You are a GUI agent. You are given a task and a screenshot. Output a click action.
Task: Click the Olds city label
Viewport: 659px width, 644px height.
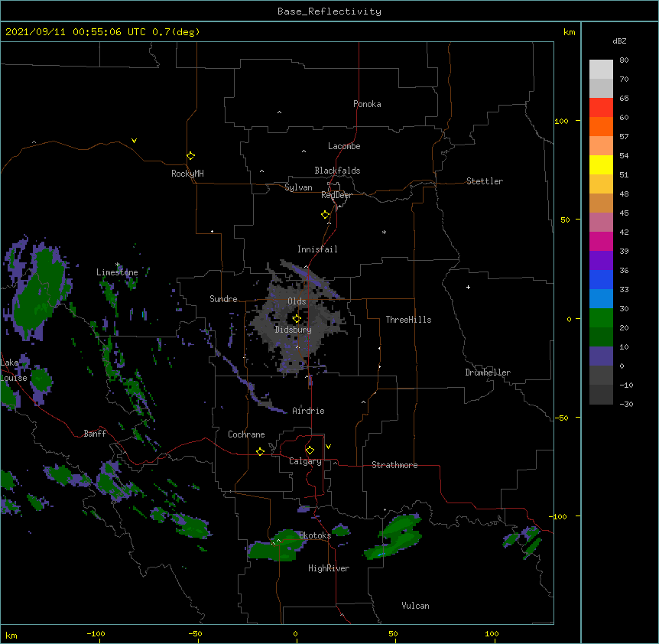(297, 301)
